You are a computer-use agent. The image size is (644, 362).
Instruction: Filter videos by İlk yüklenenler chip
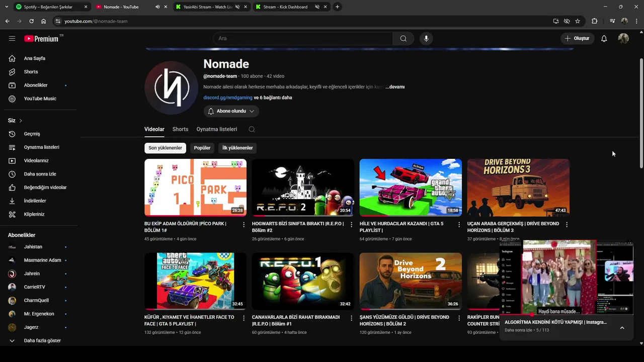tap(237, 148)
